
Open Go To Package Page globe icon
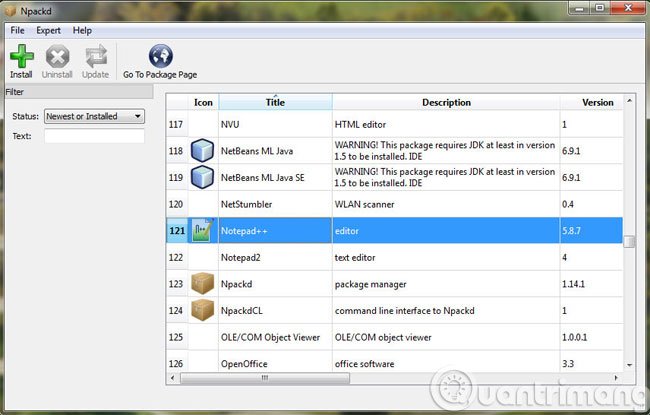coord(161,56)
